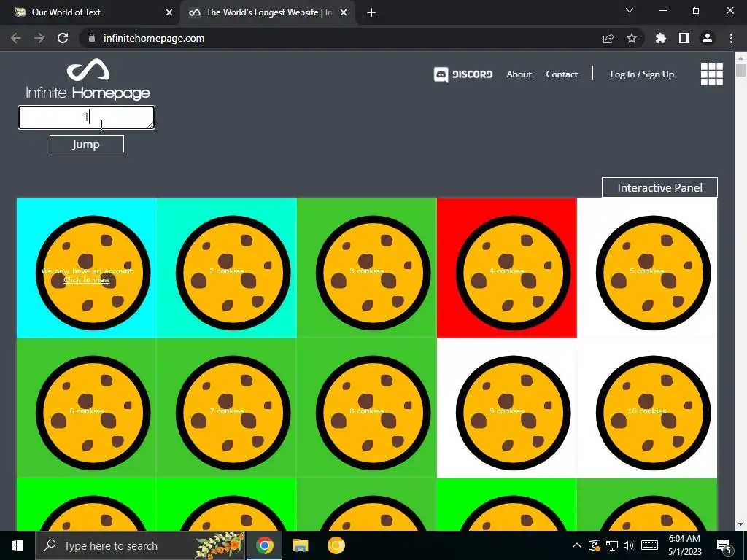
Task: Click the white 5 cookies tile
Action: click(647, 268)
